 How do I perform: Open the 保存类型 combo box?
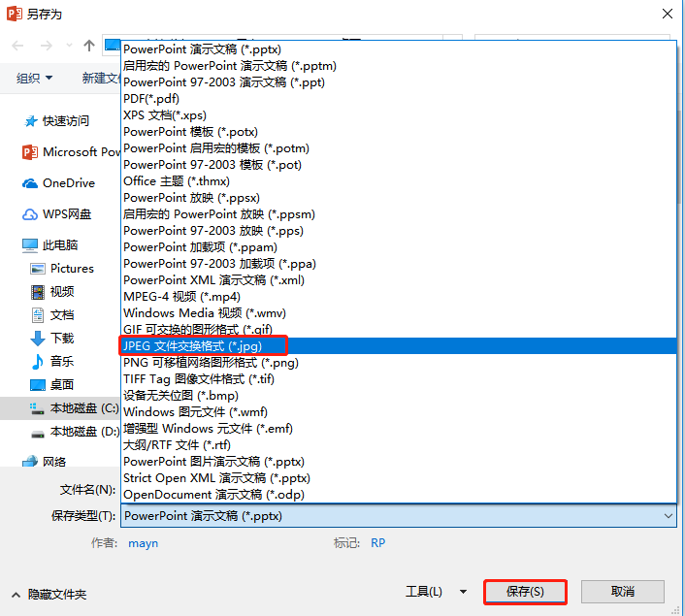pos(399,516)
